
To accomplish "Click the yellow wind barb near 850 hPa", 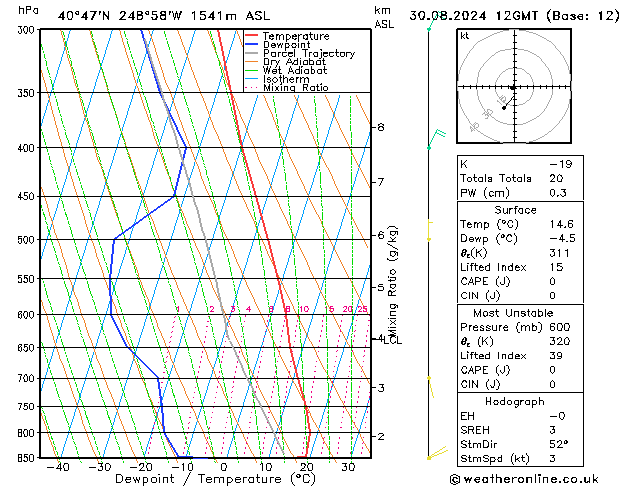I will [x=436, y=455].
